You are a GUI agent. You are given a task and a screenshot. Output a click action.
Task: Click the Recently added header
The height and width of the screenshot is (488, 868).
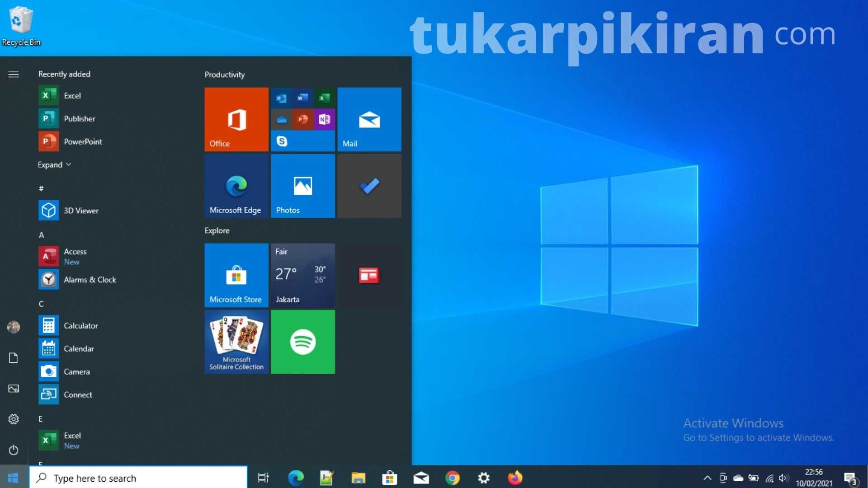[64, 74]
